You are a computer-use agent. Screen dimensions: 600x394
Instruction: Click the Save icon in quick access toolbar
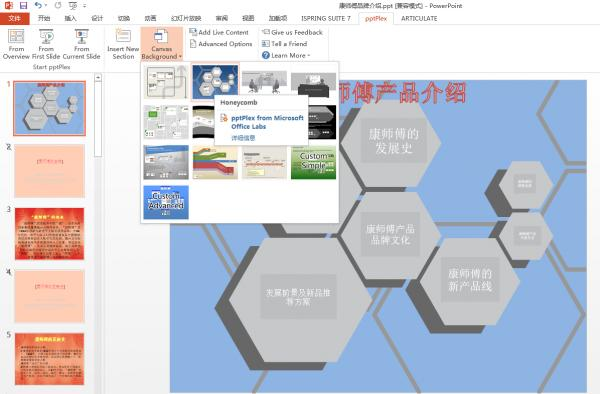click(23, 5)
